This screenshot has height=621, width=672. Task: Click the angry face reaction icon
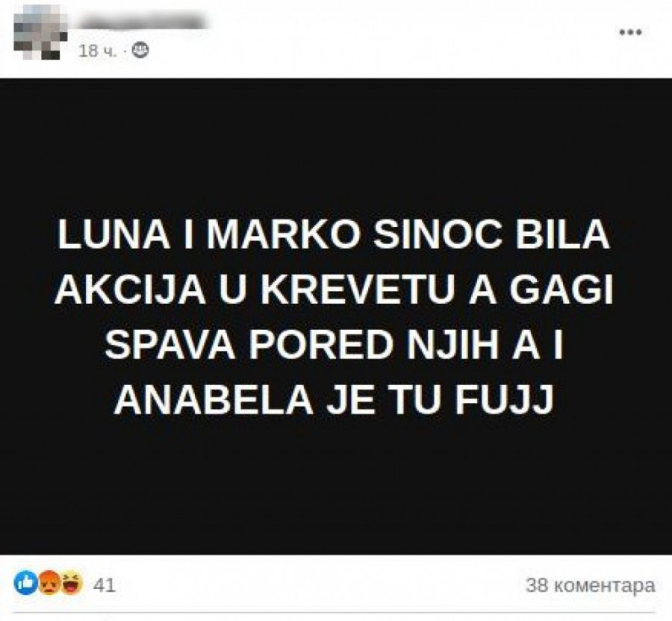pyautogui.click(x=49, y=583)
